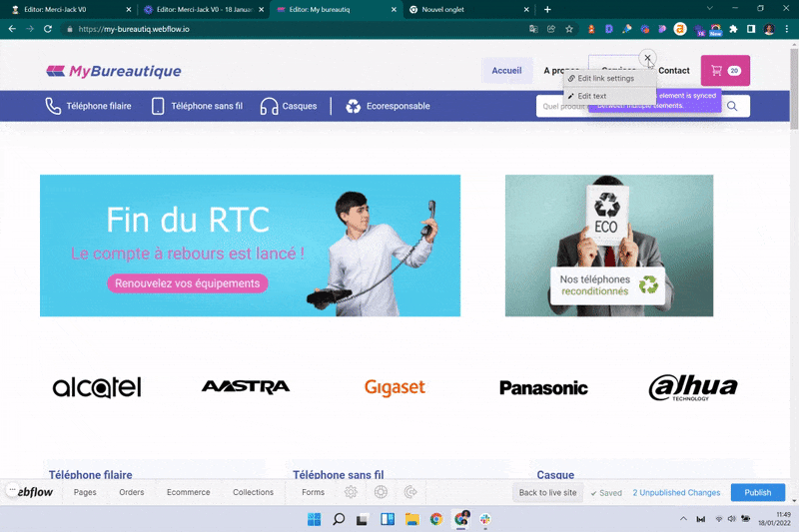Click the editor logout icon

click(410, 492)
